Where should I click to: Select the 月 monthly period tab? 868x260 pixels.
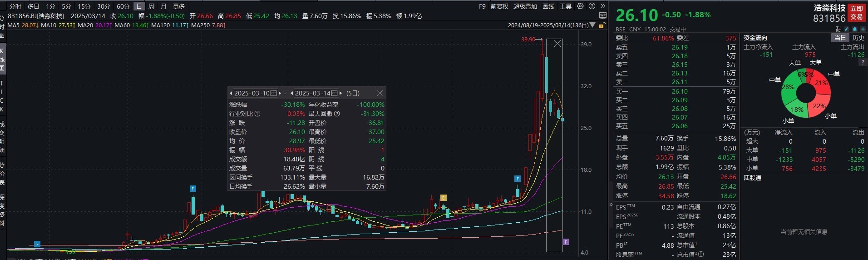pyautogui.click(x=163, y=6)
